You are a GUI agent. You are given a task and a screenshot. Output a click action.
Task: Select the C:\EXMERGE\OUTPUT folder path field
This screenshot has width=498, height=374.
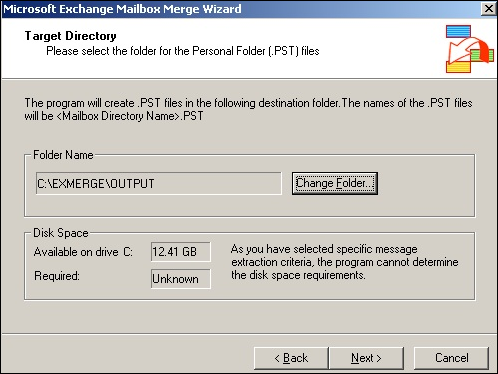159,183
